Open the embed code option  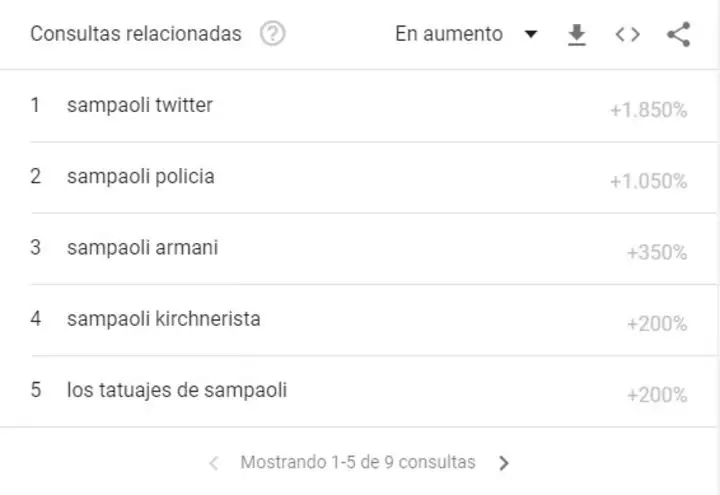coord(627,35)
